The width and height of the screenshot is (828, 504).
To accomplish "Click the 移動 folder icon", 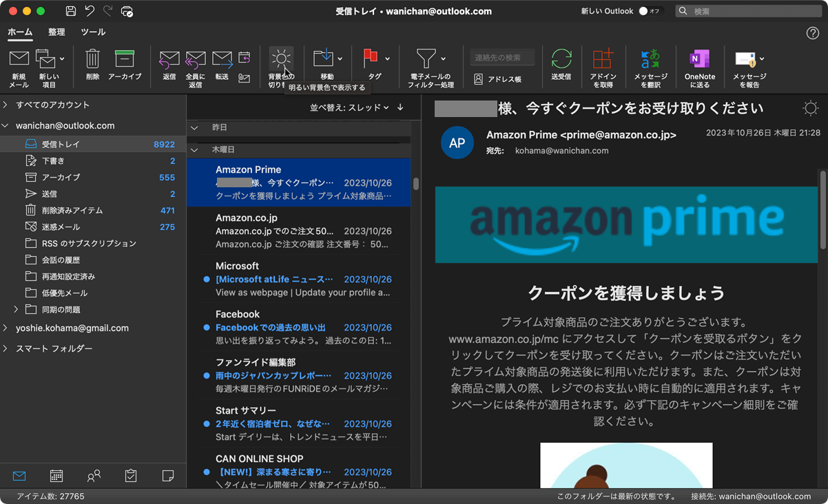I will [323, 59].
